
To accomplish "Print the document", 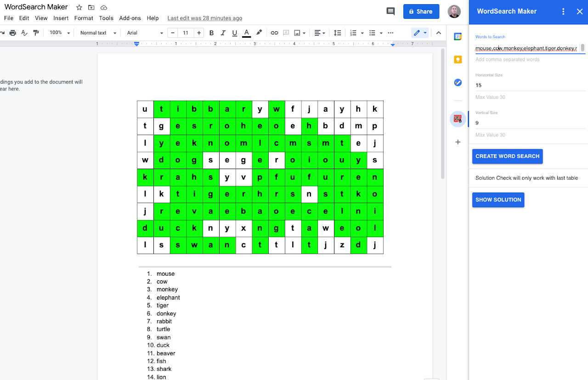I will point(13,33).
